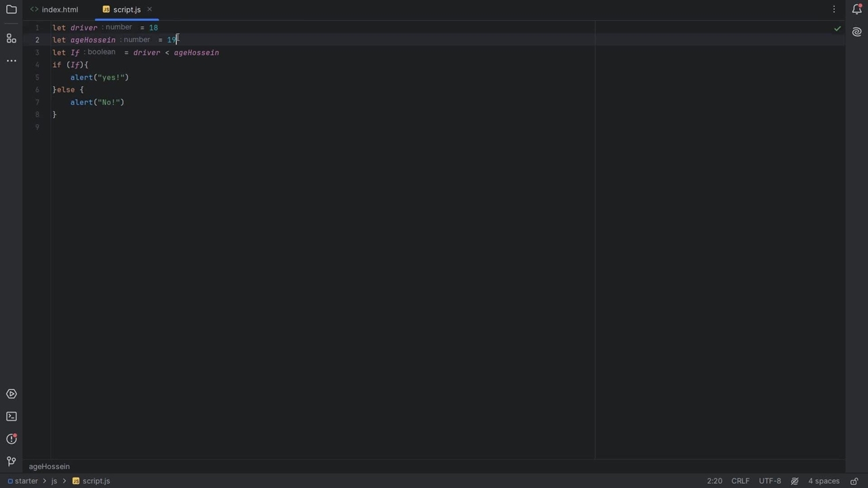Open the Problems tool window
The width and height of the screenshot is (868, 488).
[12, 439]
